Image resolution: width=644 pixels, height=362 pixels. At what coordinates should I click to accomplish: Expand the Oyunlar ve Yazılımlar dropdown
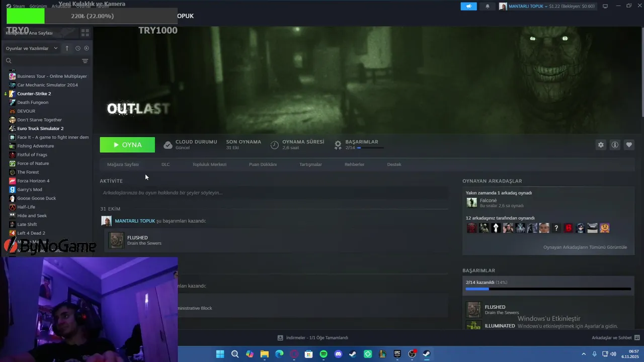click(x=32, y=48)
